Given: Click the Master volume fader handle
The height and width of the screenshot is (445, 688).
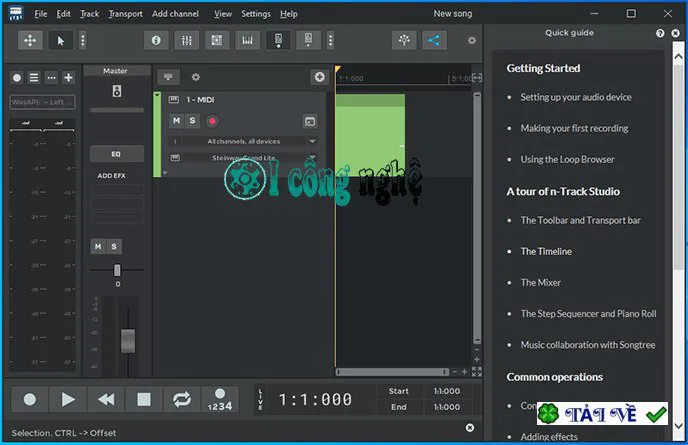Looking at the screenshot, I should (128, 341).
